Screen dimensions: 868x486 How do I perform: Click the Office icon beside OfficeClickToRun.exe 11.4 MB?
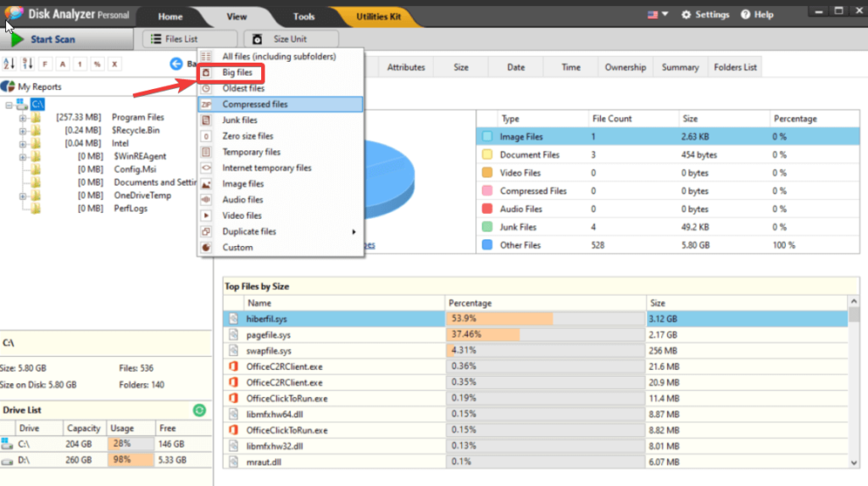pyautogui.click(x=234, y=399)
